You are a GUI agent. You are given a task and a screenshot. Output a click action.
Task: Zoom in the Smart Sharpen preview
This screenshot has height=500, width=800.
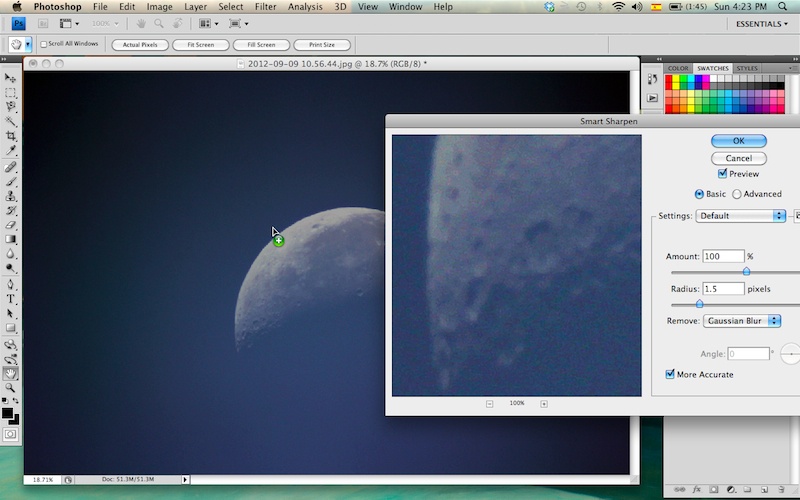pyautogui.click(x=544, y=403)
